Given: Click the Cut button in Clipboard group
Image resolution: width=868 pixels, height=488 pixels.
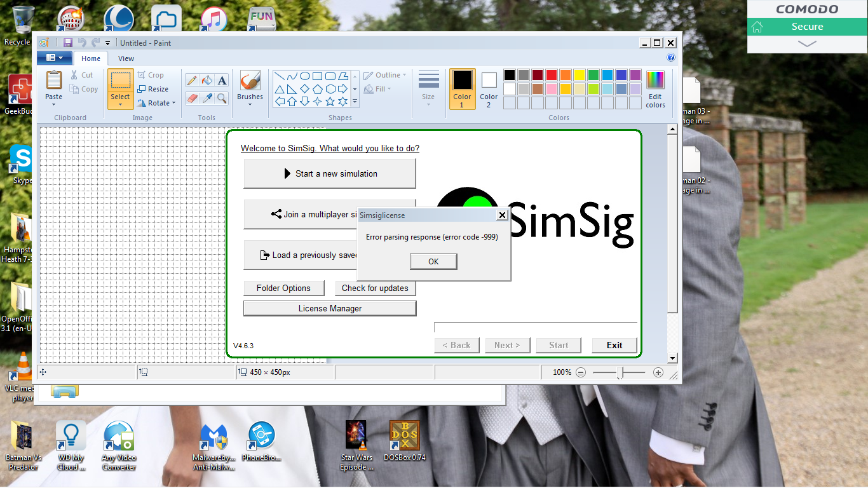Looking at the screenshot, I should pyautogui.click(x=82, y=75).
